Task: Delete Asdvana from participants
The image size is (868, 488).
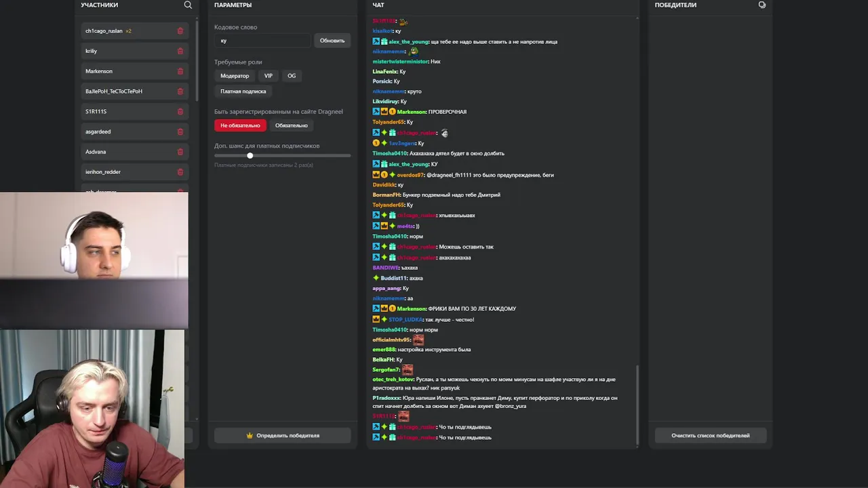Action: (180, 152)
